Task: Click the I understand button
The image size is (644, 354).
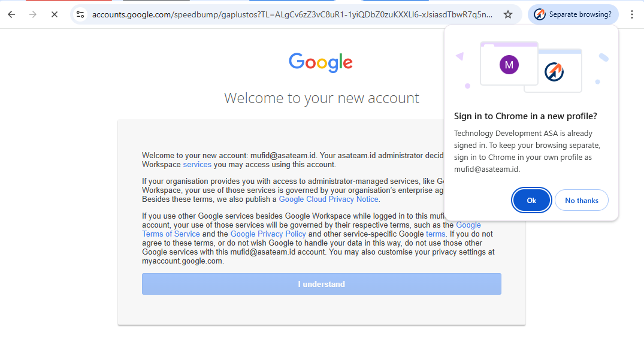Action: point(321,284)
